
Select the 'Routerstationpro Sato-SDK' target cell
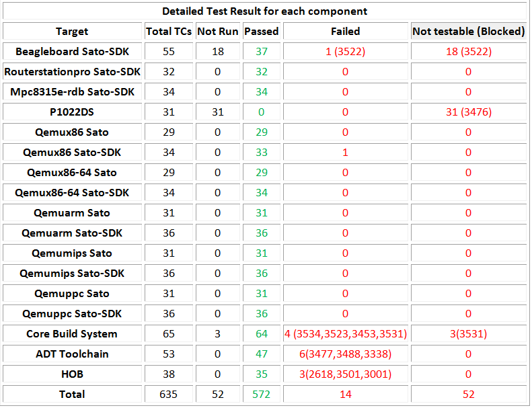coord(72,72)
